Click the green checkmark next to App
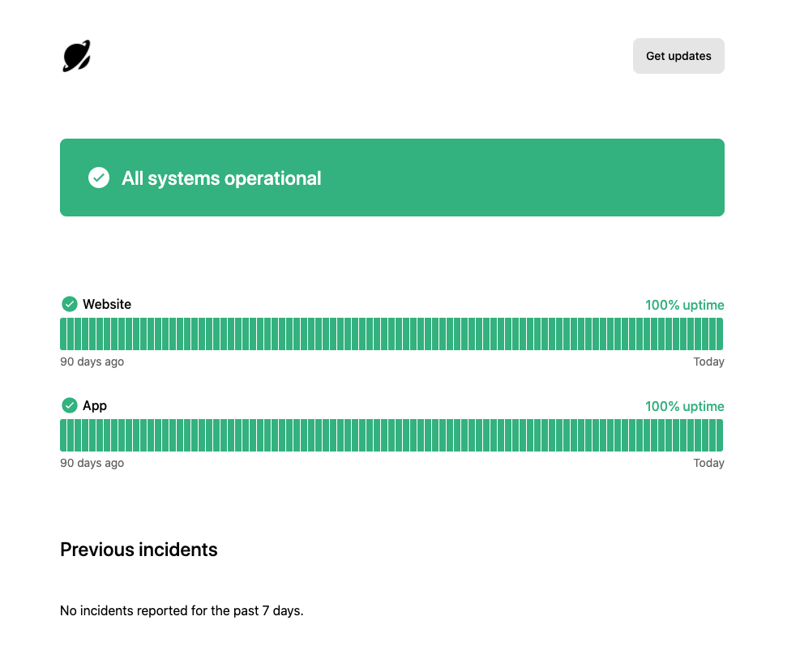This screenshot has width=800, height=672. [70, 405]
